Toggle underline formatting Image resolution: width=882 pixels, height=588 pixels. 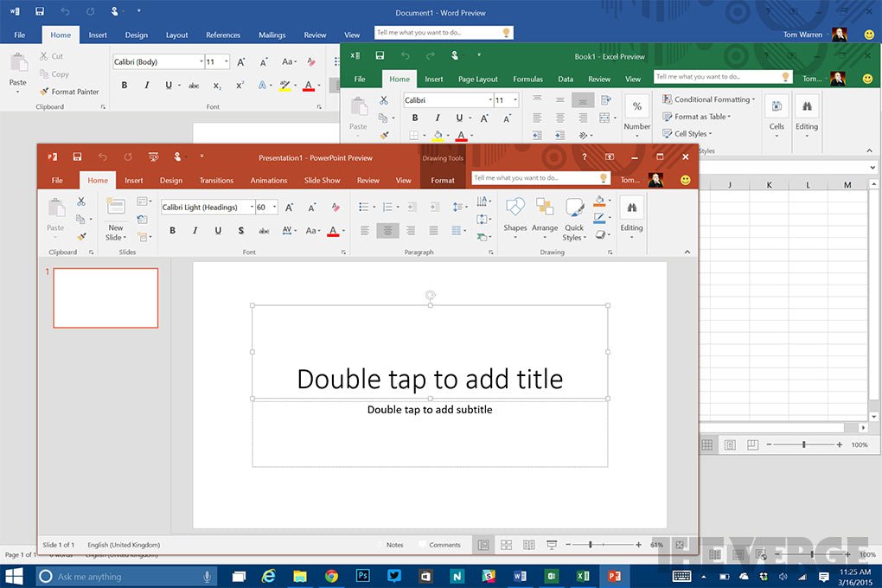218,230
